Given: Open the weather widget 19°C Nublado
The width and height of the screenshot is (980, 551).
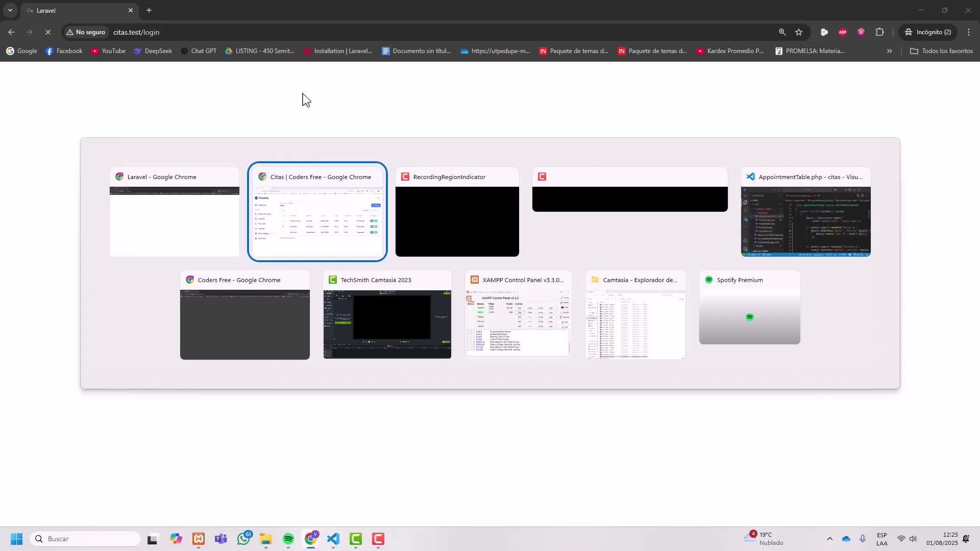Looking at the screenshot, I should coord(764,539).
